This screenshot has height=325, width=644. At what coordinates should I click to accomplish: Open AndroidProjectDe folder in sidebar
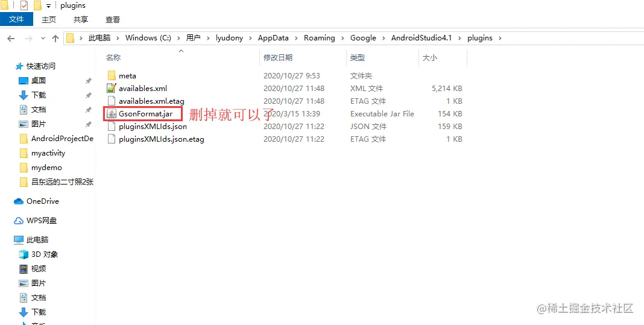pos(63,139)
